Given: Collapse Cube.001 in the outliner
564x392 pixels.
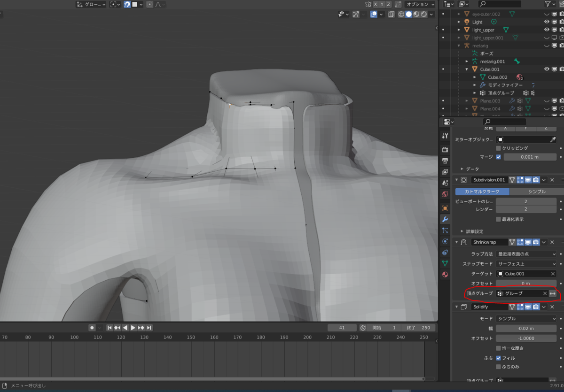Looking at the screenshot, I should [x=467, y=69].
